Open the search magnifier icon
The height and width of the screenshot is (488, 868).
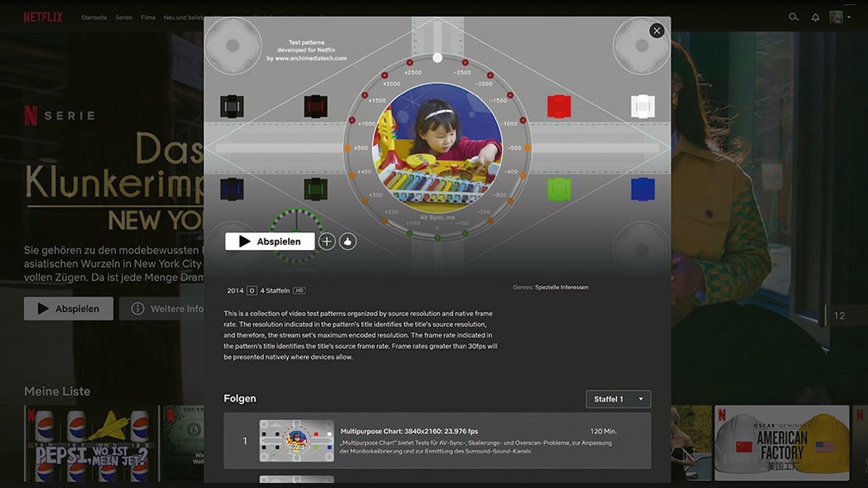click(x=794, y=17)
